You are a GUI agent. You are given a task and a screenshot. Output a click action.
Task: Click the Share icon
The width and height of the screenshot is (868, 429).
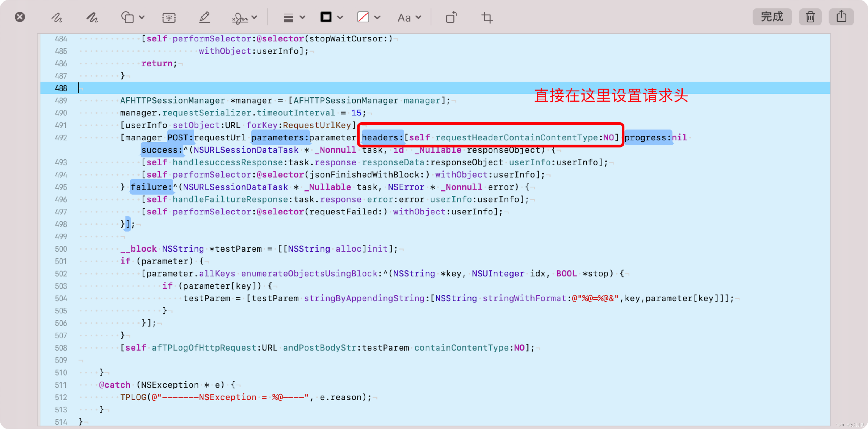841,17
